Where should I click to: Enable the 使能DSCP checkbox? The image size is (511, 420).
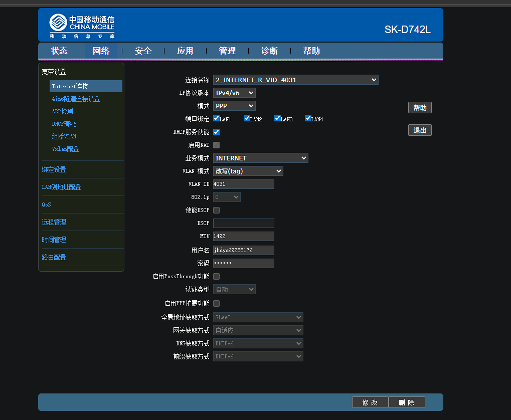(x=217, y=210)
